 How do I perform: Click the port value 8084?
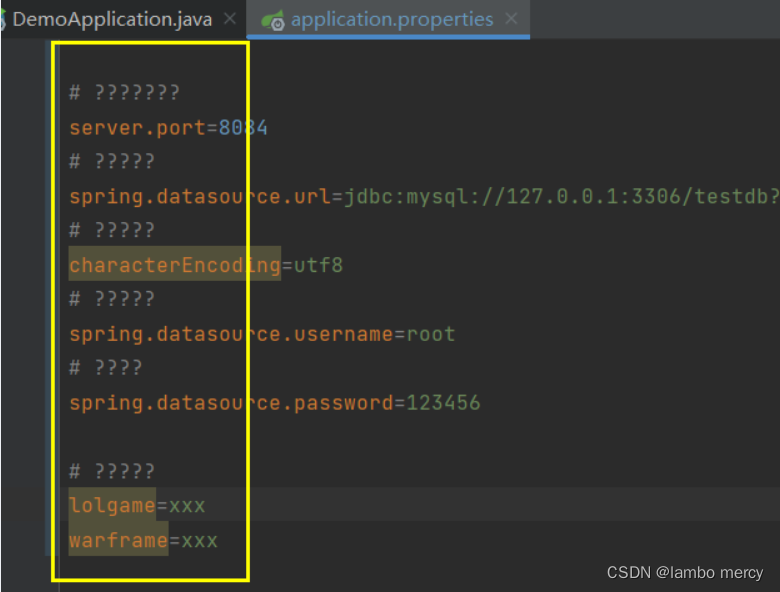[243, 128]
